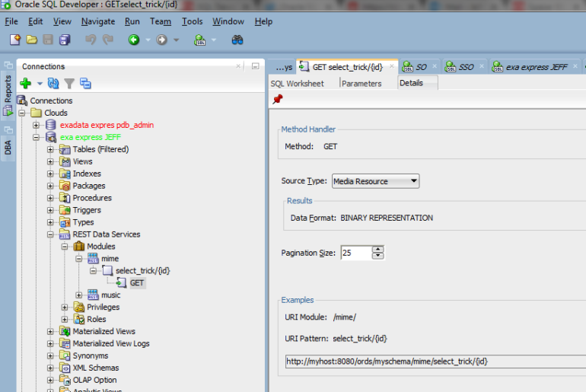
Task: Increase Pagination Size with up arrow
Action: (378, 249)
